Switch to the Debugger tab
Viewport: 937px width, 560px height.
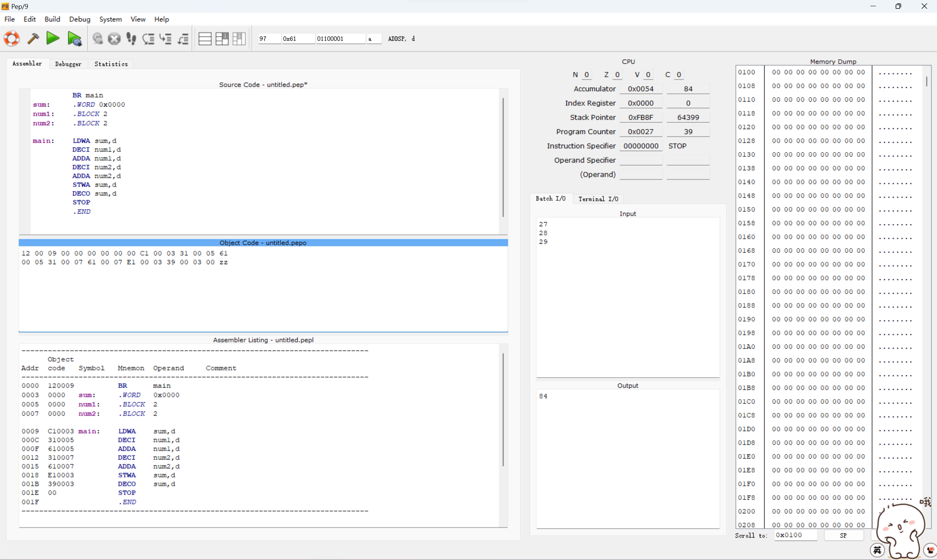[x=68, y=64]
